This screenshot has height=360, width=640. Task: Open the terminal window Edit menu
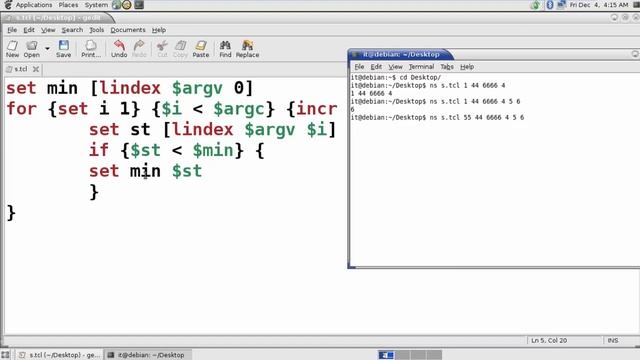coord(376,67)
